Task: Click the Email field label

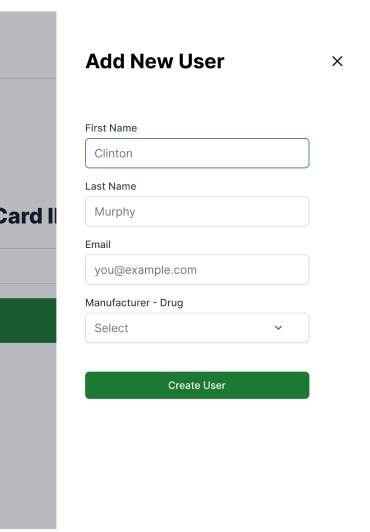Action: tap(98, 244)
